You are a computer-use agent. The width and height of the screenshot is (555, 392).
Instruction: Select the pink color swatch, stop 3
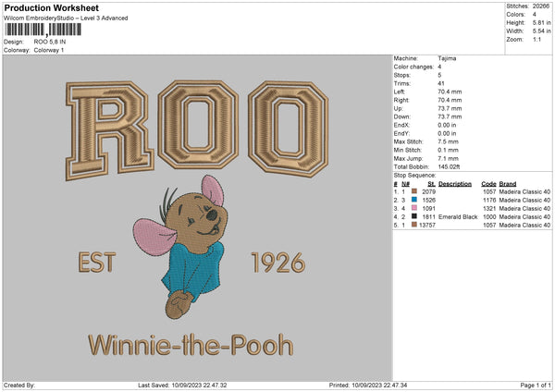(415, 209)
